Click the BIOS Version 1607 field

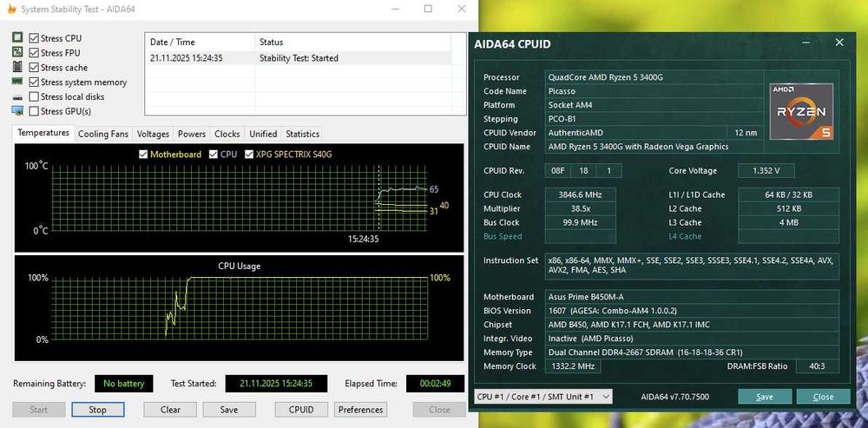click(692, 311)
